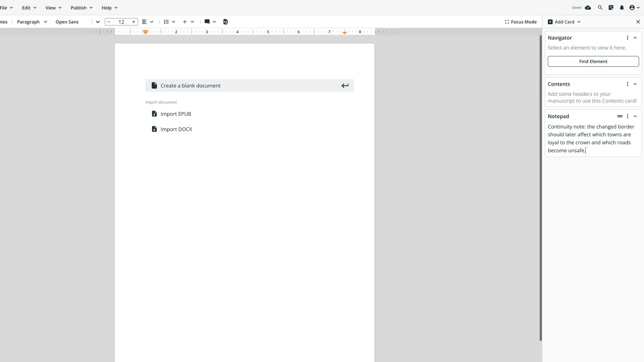Image resolution: width=644 pixels, height=362 pixels.
Task: Collapse the Navigator card
Action: 635,38
